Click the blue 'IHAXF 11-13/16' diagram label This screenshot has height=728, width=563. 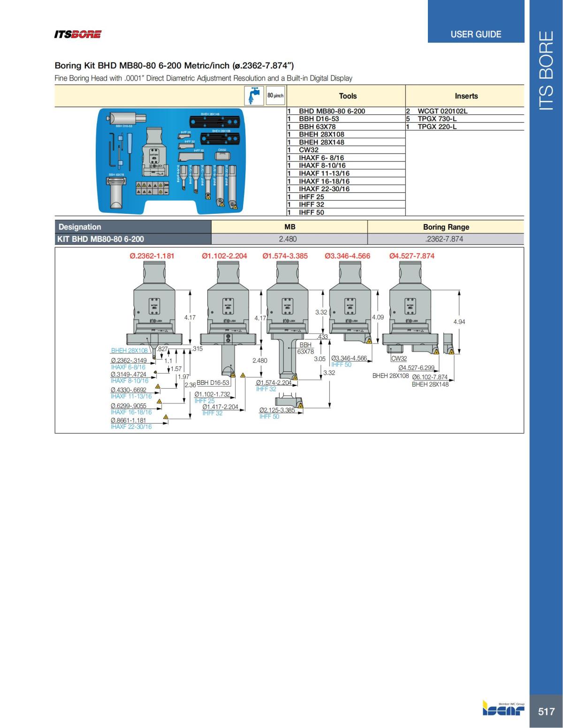pos(131,396)
